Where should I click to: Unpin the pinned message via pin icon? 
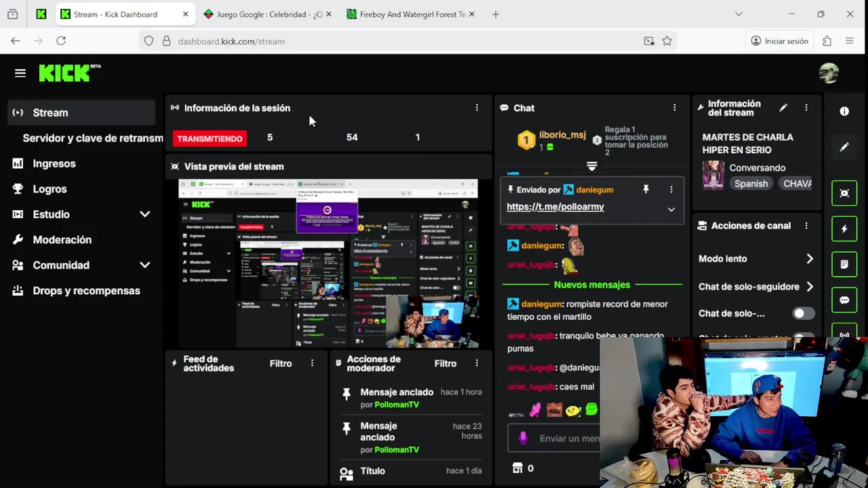[x=646, y=190]
